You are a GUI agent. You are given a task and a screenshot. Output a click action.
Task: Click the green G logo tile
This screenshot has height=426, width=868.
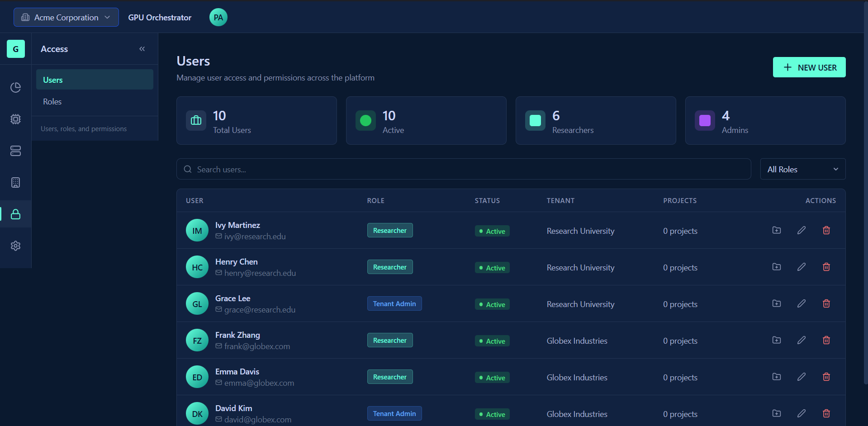pos(16,49)
